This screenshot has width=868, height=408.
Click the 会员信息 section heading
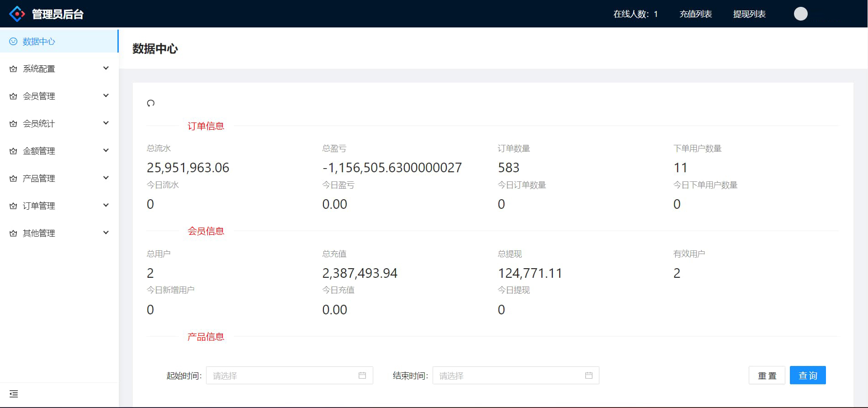[206, 231]
